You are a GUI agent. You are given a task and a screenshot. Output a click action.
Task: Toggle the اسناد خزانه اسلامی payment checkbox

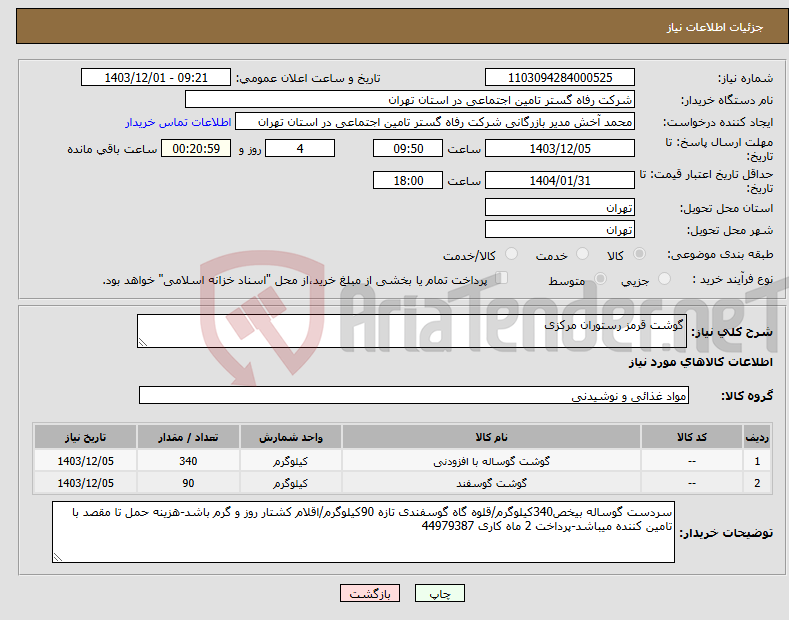501,278
